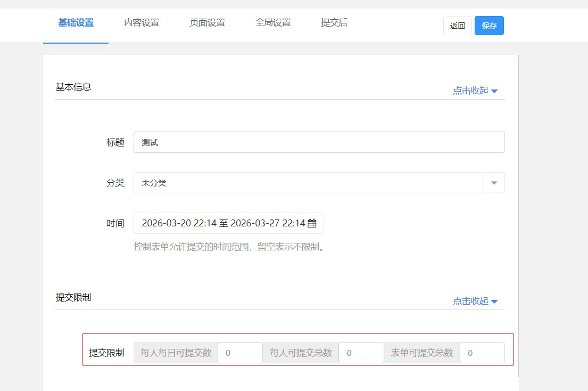Screen dimensions: 588x391
Task: Click the 时间 date range field
Action: click(x=223, y=223)
